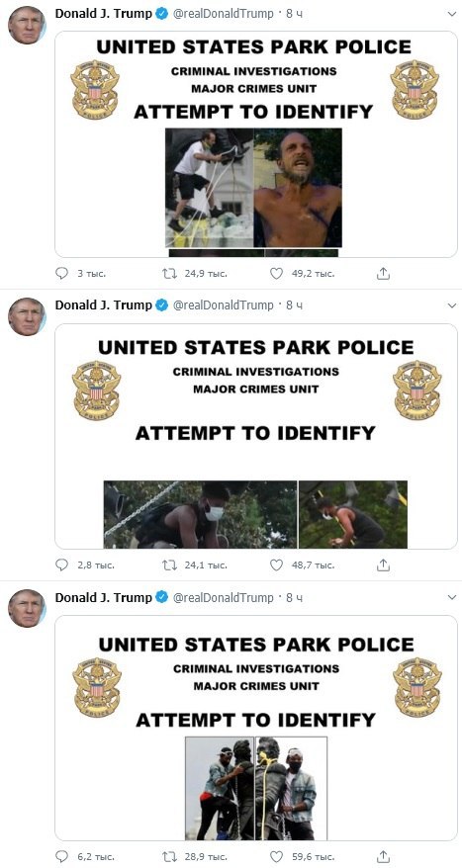The image size is (462, 868).
Task: Like the third tweet with 59,6 тыс.
Action: pyautogui.click(x=276, y=856)
